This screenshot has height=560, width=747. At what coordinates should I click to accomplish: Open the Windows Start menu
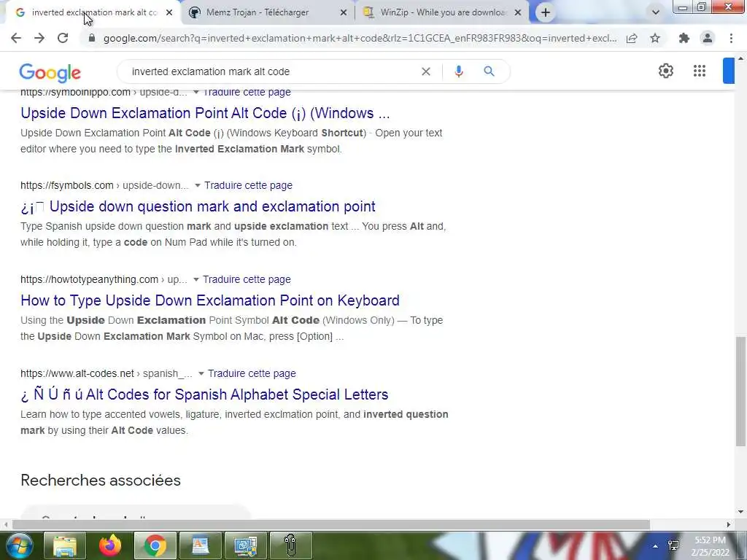[18, 545]
